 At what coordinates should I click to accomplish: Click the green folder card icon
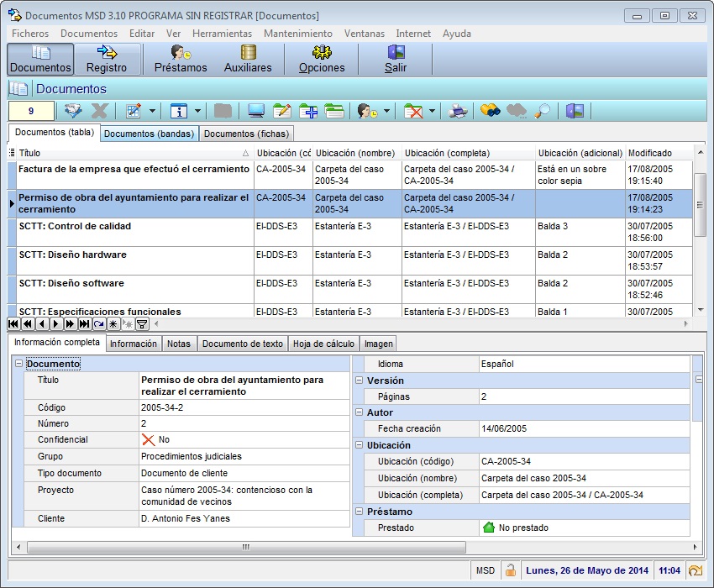click(334, 111)
